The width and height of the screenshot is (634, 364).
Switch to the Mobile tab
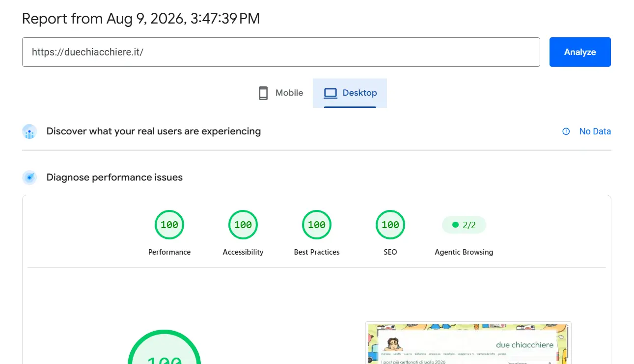click(281, 93)
